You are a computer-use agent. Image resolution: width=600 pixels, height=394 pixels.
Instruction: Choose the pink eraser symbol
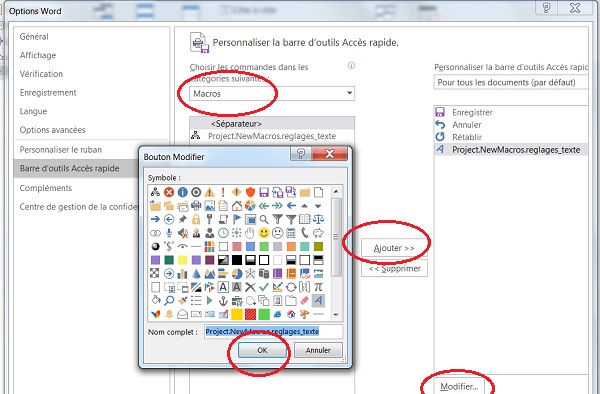click(x=305, y=301)
